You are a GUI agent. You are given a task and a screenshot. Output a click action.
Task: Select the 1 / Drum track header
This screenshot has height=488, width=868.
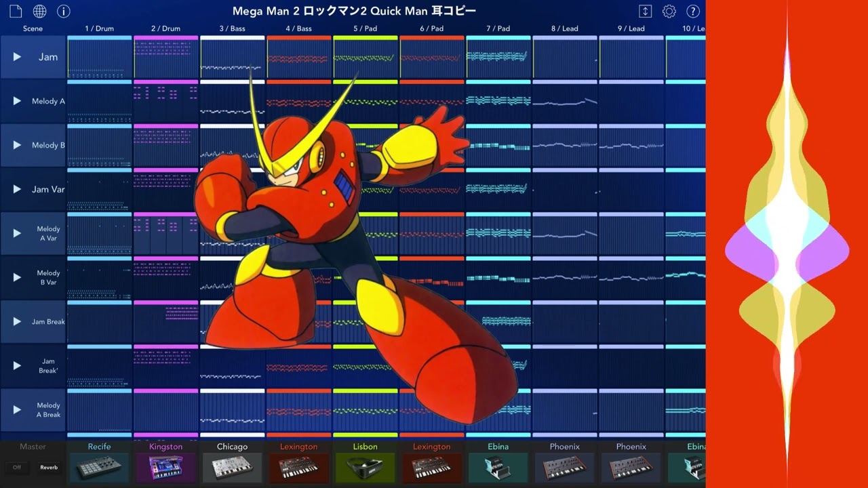tap(99, 28)
